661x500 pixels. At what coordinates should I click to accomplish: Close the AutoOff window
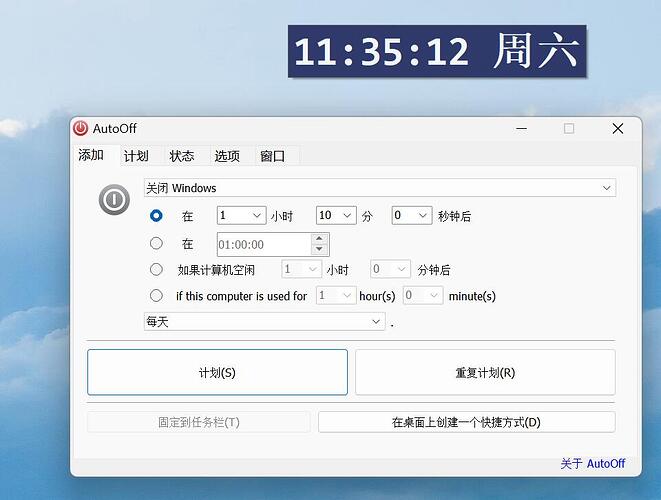[618, 129]
